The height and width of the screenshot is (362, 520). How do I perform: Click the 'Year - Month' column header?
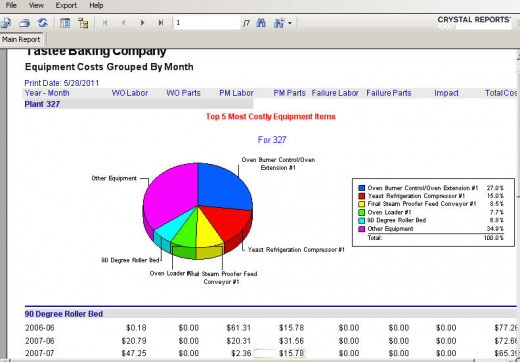tap(47, 93)
